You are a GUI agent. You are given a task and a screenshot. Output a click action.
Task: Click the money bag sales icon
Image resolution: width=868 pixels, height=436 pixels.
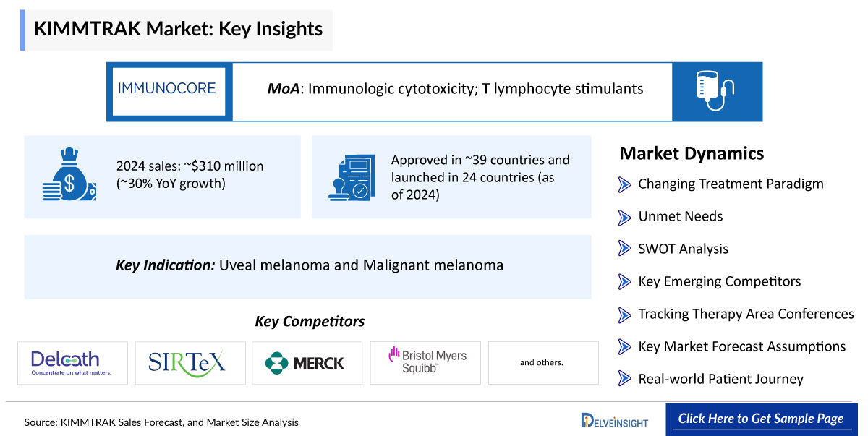tap(69, 176)
